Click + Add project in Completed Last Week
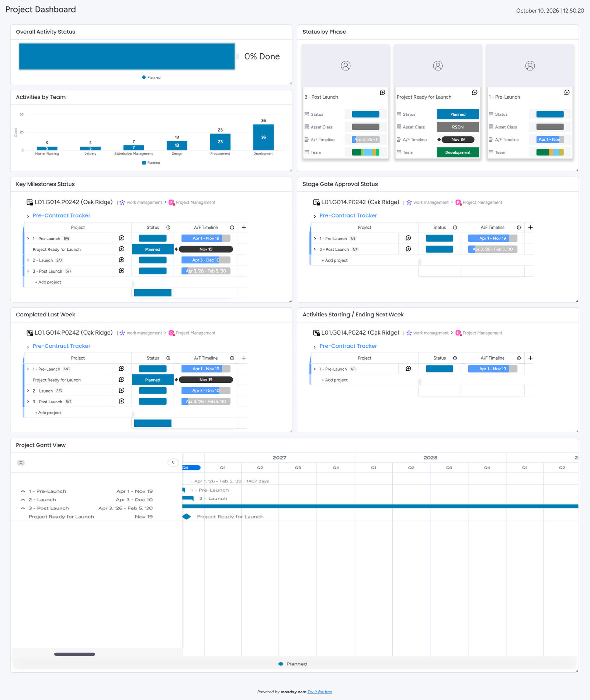Image resolution: width=590 pixels, height=700 pixels. pos(48,413)
